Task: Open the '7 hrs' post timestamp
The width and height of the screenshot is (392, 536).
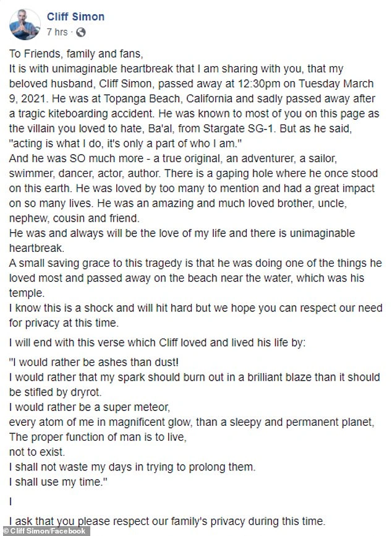Action: point(58,32)
